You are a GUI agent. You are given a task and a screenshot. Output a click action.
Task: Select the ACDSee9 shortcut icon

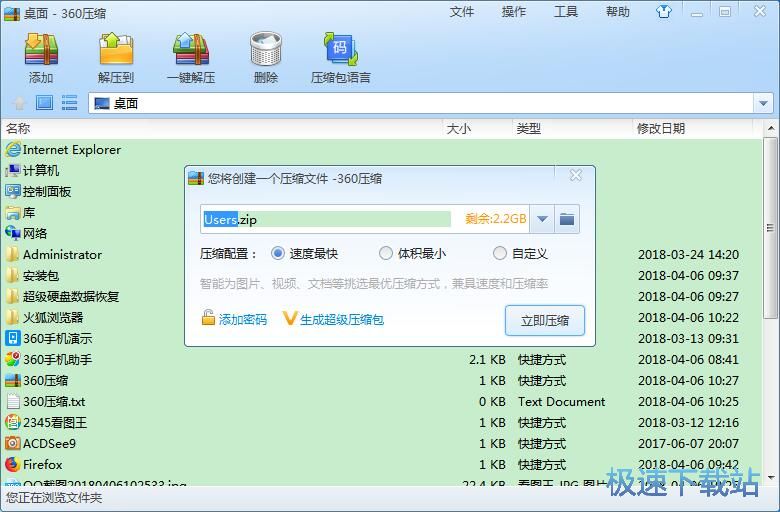(13, 443)
